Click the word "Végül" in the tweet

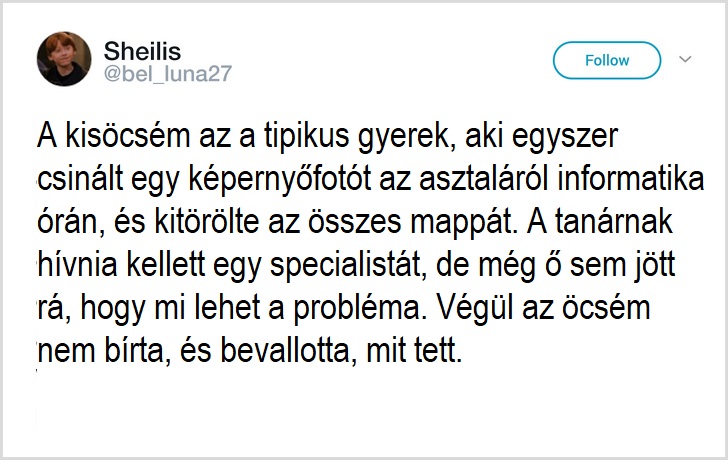click(x=474, y=310)
